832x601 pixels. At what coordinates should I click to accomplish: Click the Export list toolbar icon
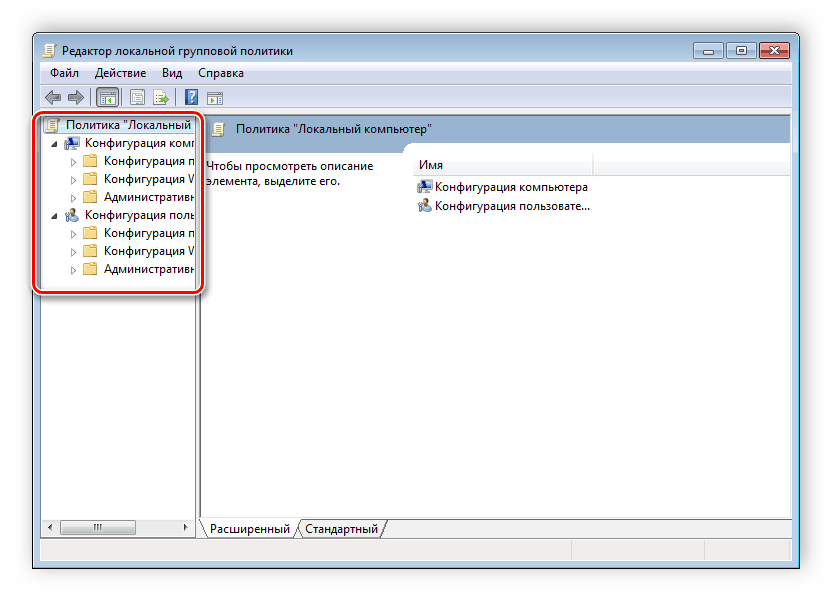tap(159, 97)
